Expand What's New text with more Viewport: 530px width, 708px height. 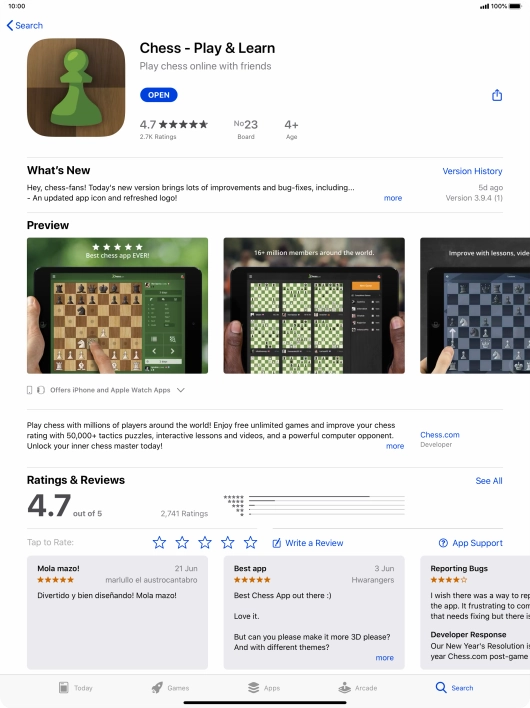393,198
